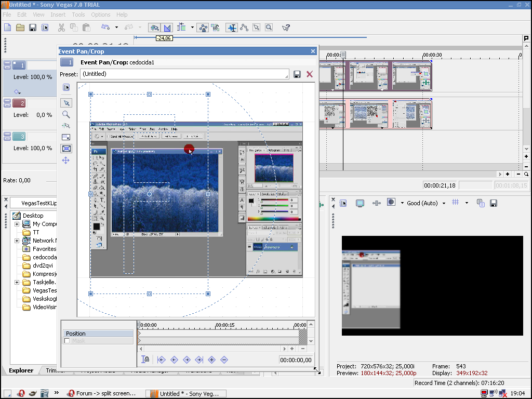Image resolution: width=532 pixels, height=399 pixels.
Task: Toggle Lock Envelopes to Events button
Action: (203, 28)
